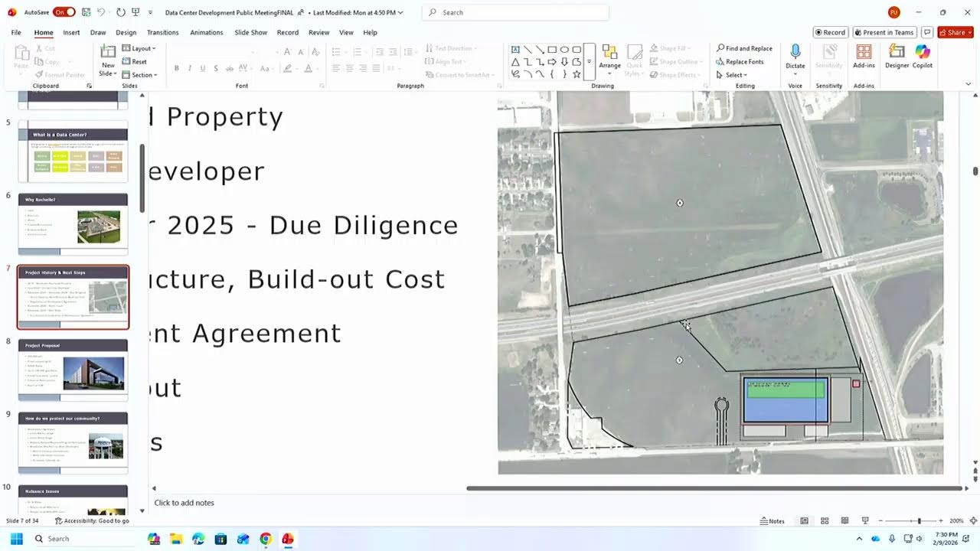Toggle italic formatting
The width and height of the screenshot is (980, 551).
(x=189, y=68)
